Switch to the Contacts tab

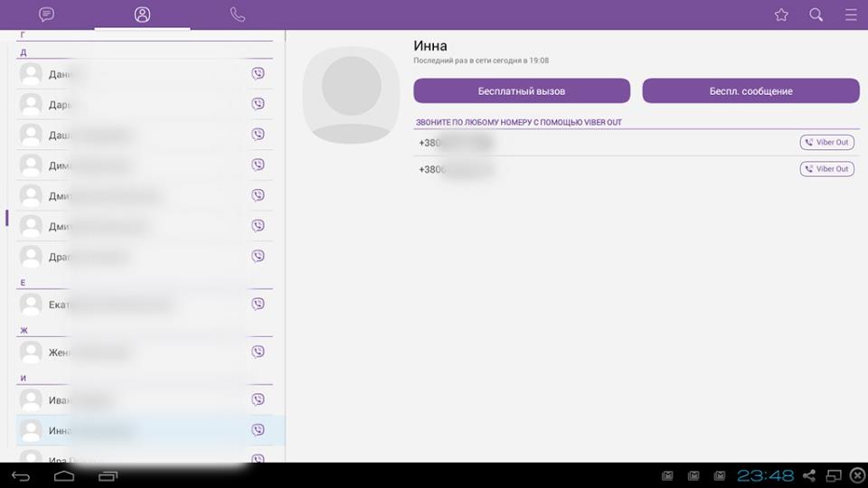point(142,14)
